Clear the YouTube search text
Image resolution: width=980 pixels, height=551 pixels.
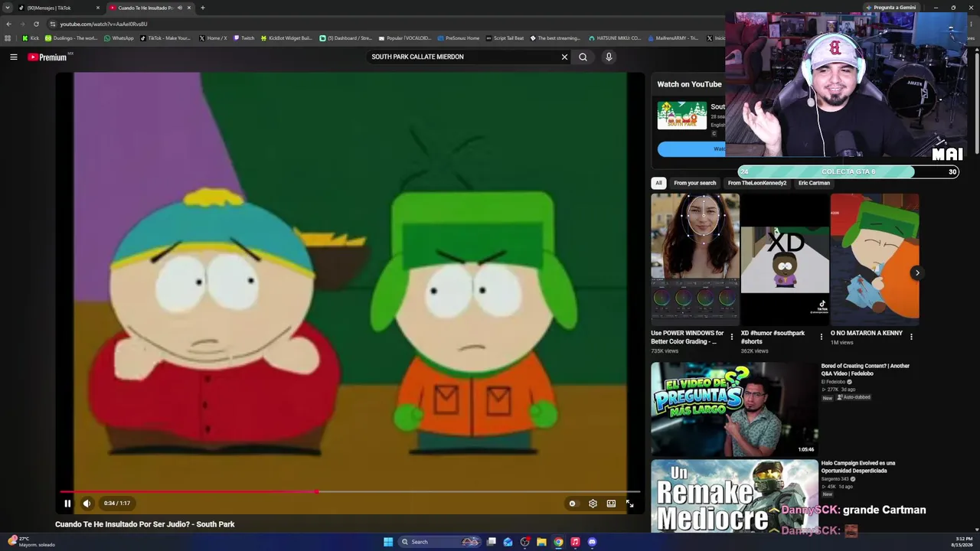click(564, 57)
